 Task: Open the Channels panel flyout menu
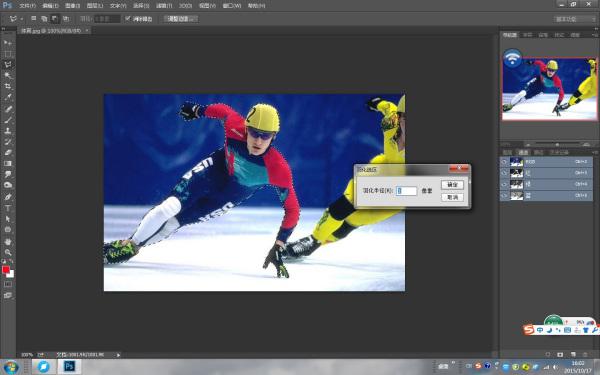pos(595,152)
